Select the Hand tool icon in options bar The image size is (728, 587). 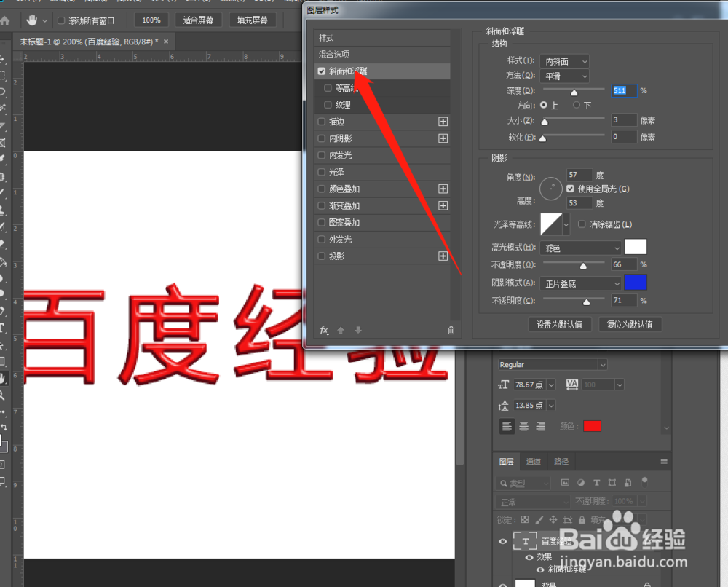tap(31, 20)
